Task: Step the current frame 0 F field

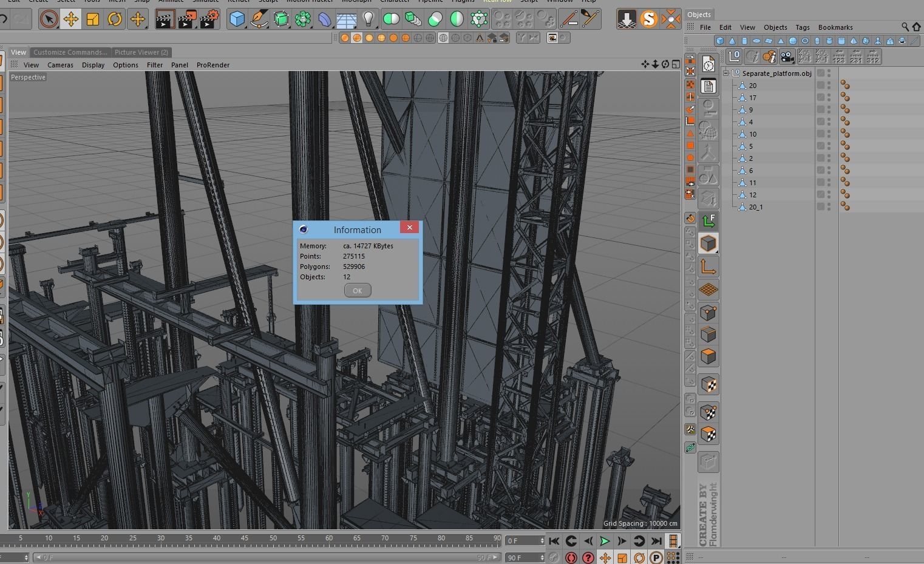Action: click(x=525, y=540)
